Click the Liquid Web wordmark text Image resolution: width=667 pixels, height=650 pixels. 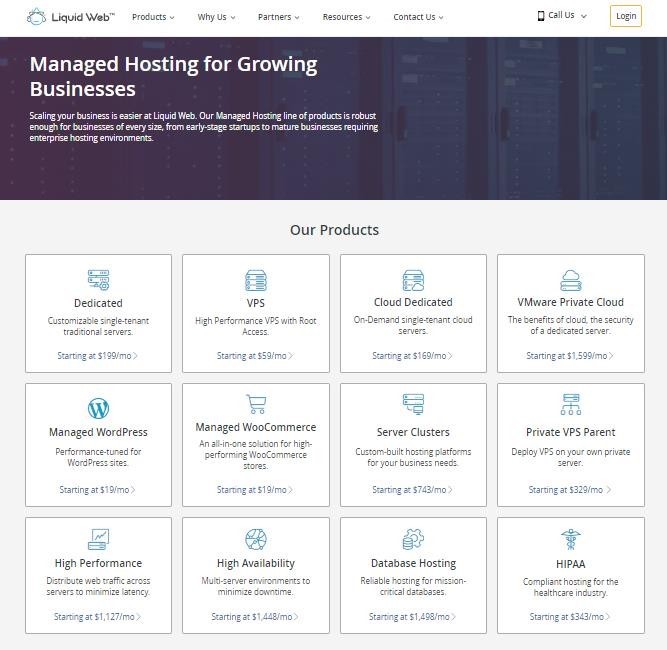click(x=83, y=17)
